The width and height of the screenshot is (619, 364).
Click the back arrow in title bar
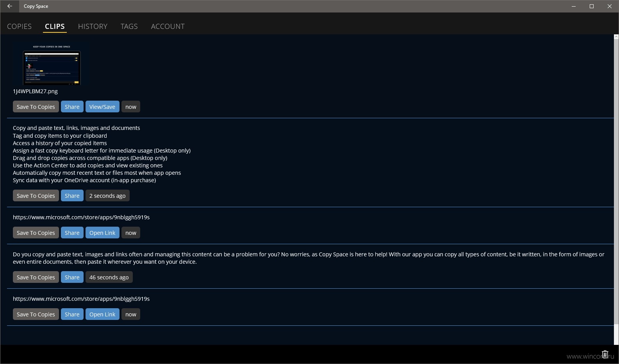pyautogui.click(x=9, y=6)
